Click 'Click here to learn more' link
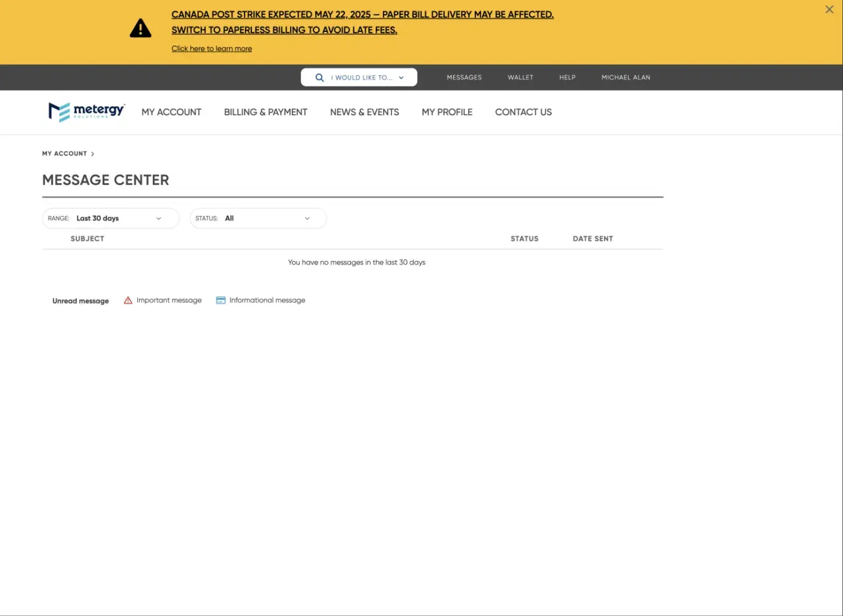The image size is (843, 616). [x=211, y=49]
